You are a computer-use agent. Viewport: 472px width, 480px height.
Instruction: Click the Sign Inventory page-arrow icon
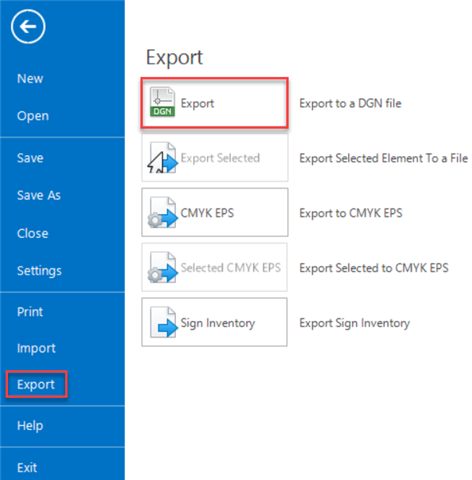[163, 322]
